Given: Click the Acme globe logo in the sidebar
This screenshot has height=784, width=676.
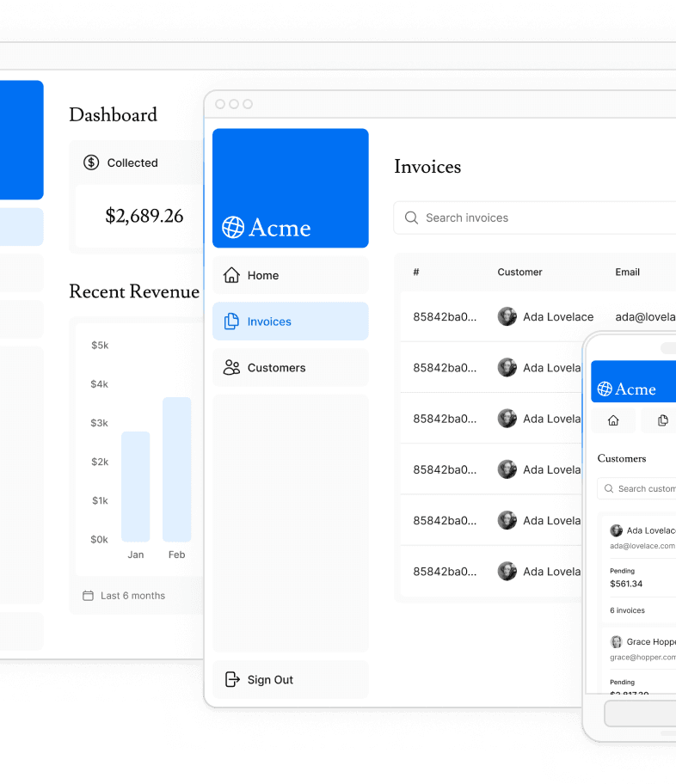Looking at the screenshot, I should point(233,227).
